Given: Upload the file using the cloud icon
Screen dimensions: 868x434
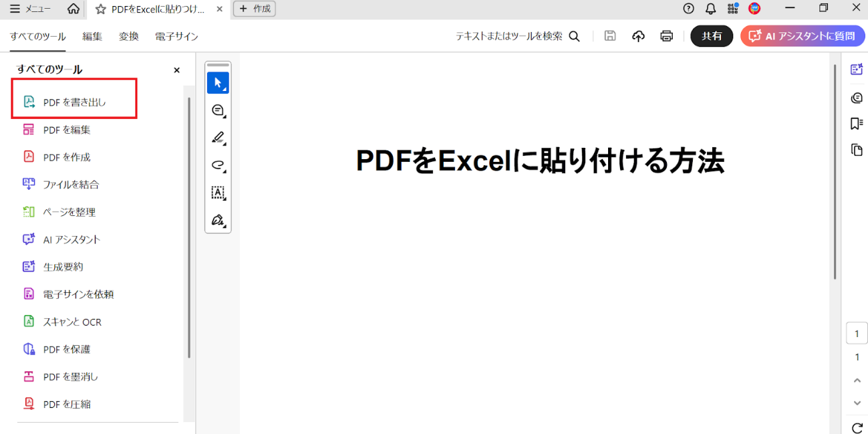Looking at the screenshot, I should click(638, 36).
